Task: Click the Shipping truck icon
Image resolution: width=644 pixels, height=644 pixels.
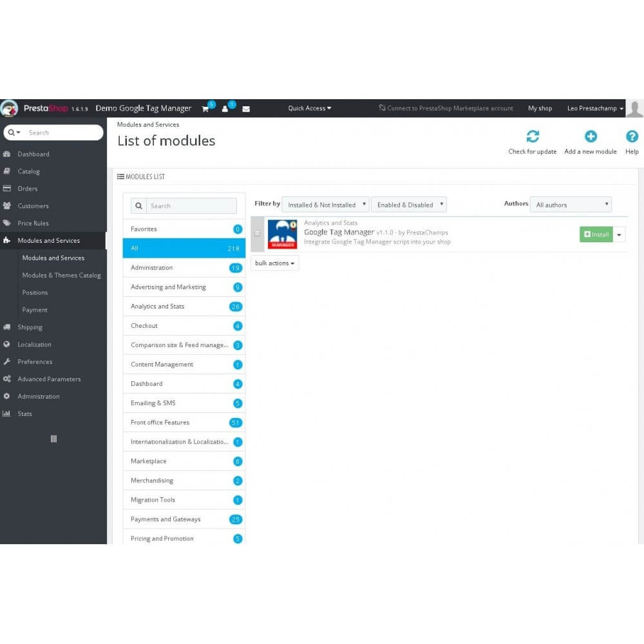Action: click(x=6, y=327)
